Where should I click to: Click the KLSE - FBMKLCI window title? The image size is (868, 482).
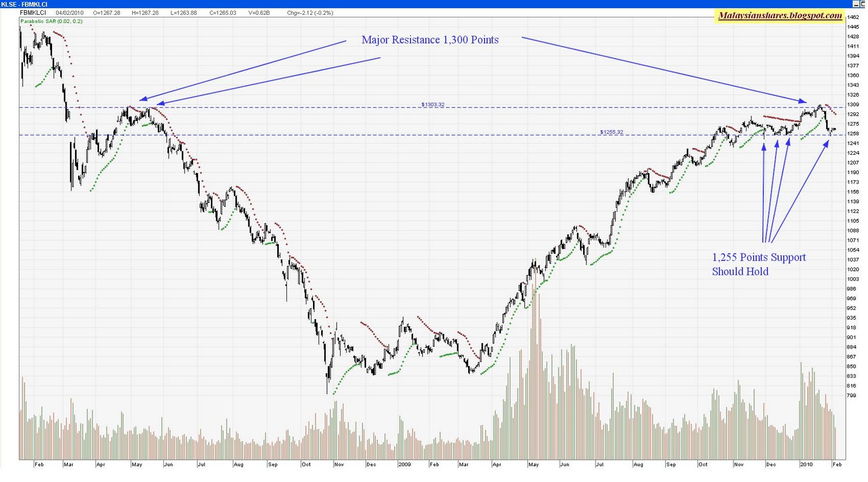click(24, 4)
